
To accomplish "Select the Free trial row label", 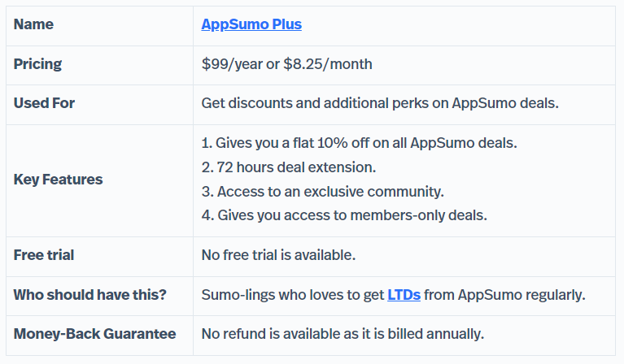I will [x=44, y=255].
